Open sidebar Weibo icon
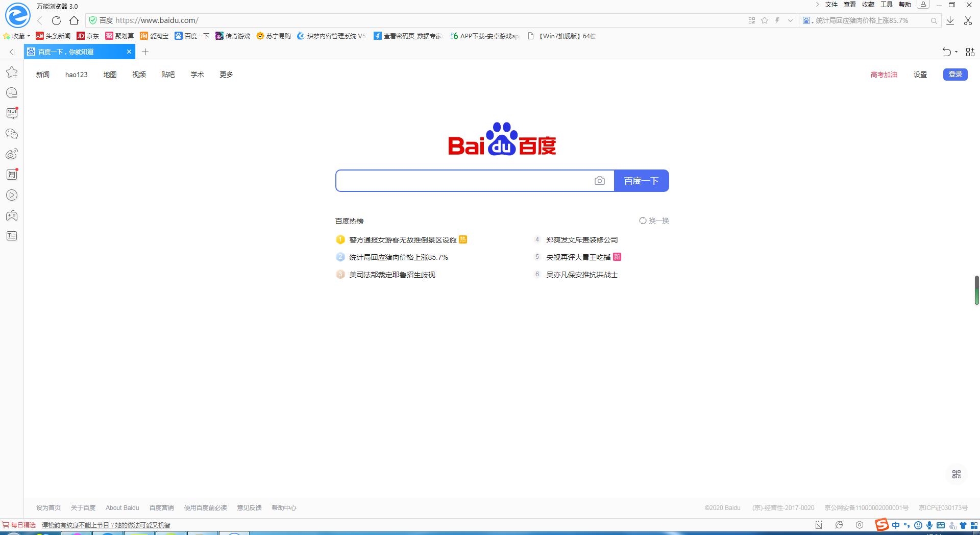 point(12,154)
